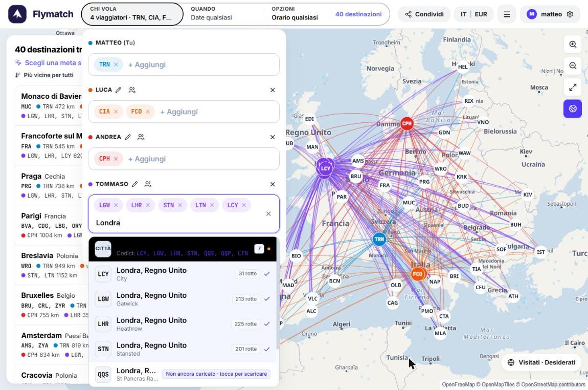Click the LCY origin marker on map
Screen dimensions: 588x390
325,168
